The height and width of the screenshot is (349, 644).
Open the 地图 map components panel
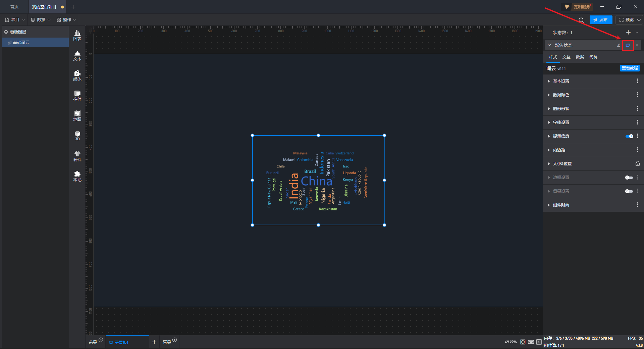coord(77,116)
